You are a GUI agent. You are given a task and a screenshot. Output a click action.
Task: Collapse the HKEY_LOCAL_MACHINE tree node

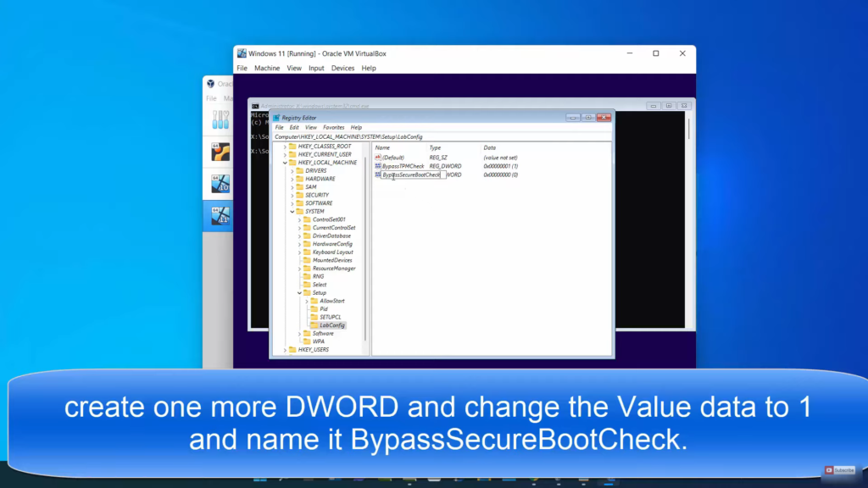(285, 163)
